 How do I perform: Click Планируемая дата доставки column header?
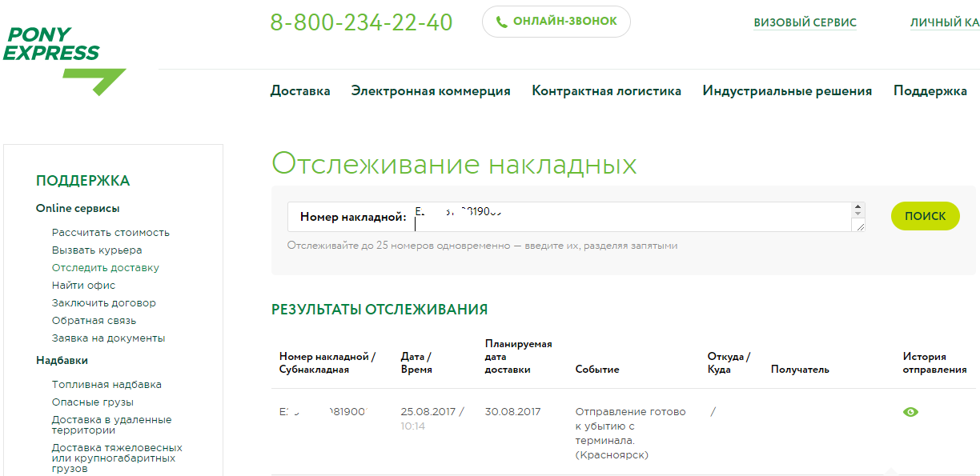click(518, 357)
